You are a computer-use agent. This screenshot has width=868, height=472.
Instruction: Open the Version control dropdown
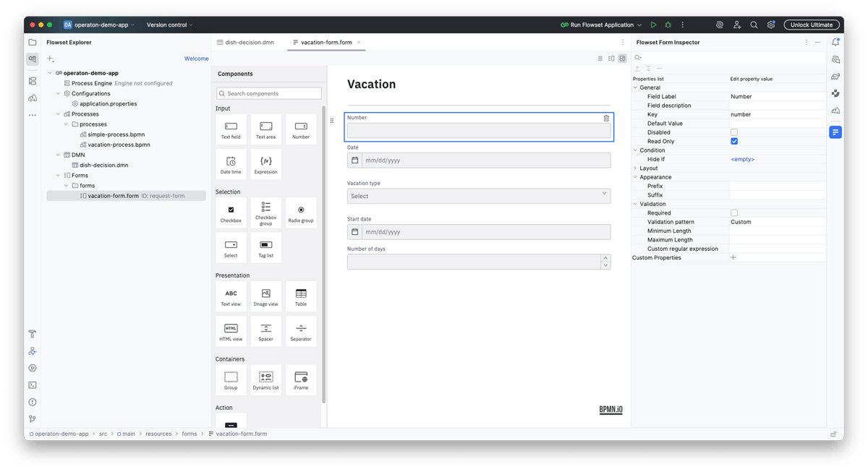pos(170,25)
